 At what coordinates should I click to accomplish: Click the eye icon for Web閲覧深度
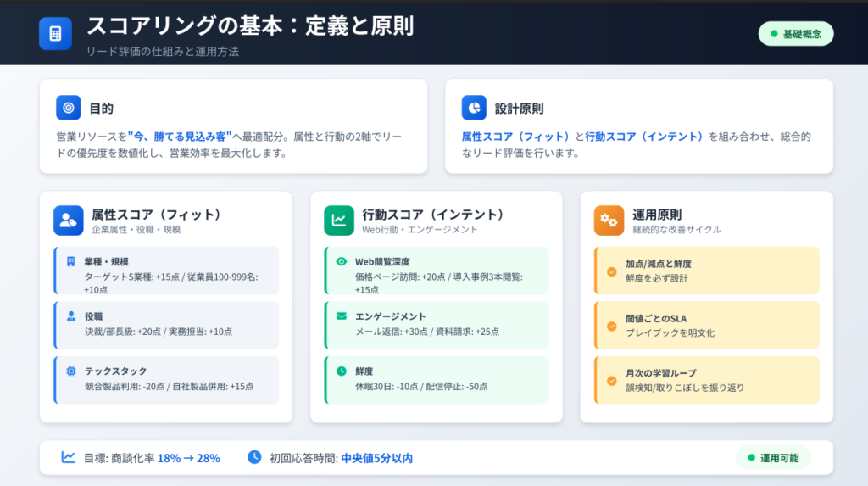pyautogui.click(x=342, y=261)
